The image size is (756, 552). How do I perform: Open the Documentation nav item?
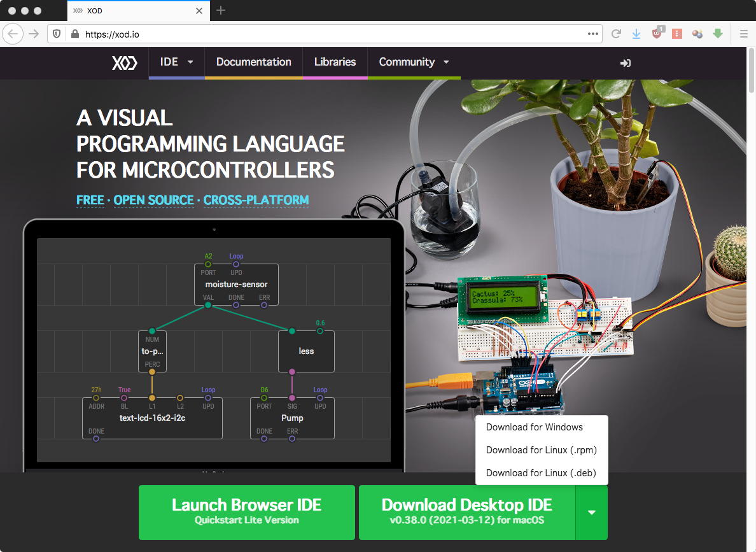(254, 62)
